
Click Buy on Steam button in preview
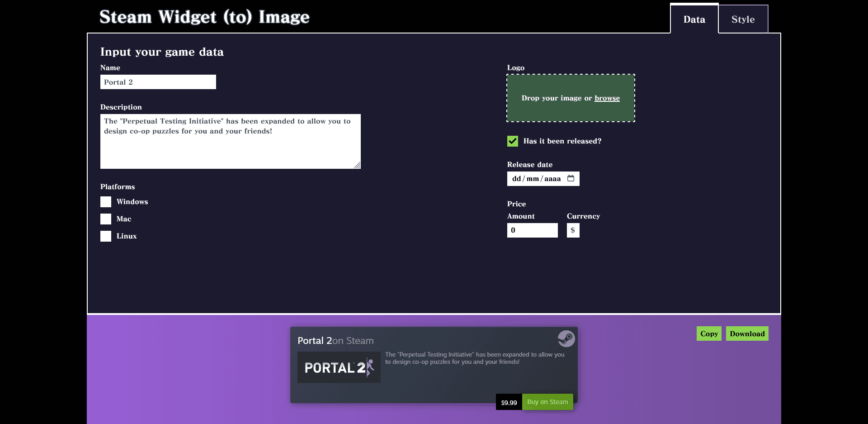click(547, 402)
